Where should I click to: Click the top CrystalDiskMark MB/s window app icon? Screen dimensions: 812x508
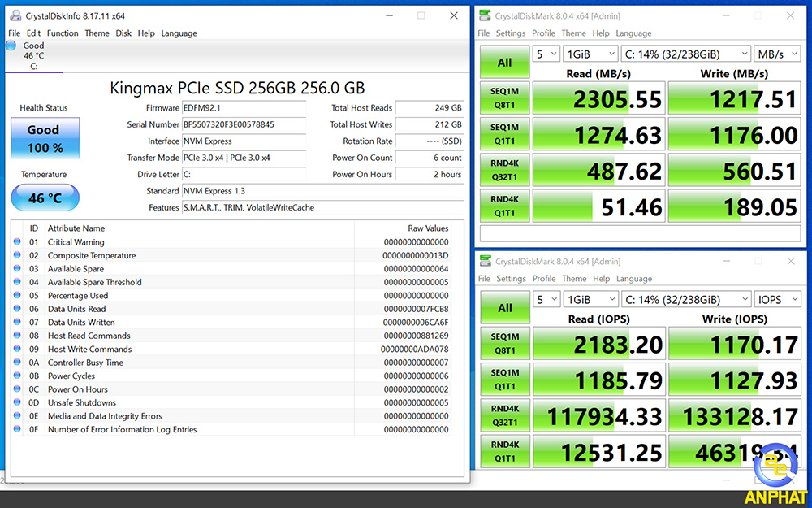point(486,15)
